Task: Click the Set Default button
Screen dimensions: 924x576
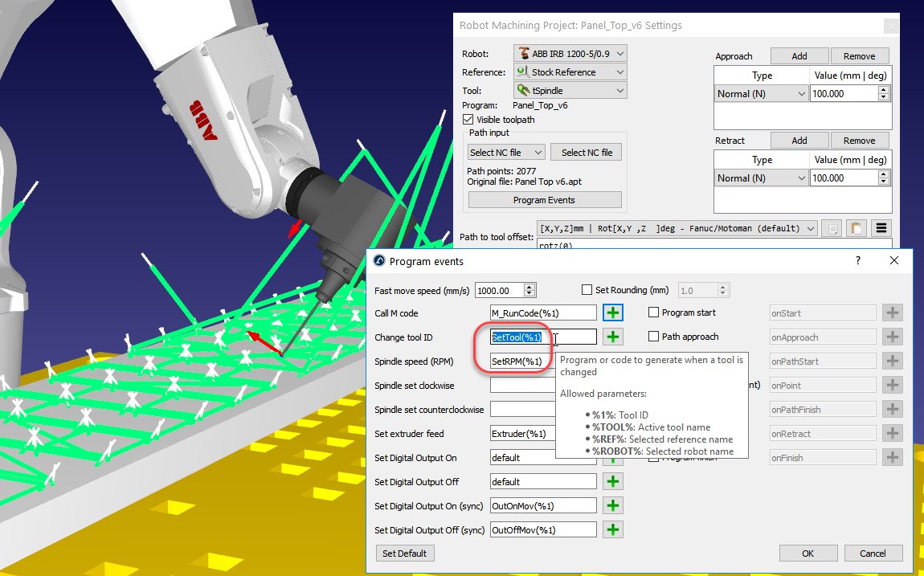Action: pyautogui.click(x=405, y=554)
